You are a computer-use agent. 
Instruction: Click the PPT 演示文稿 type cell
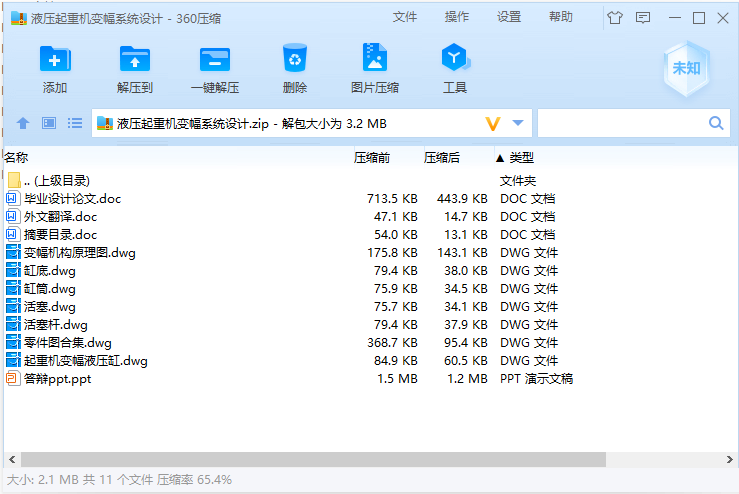click(536, 379)
